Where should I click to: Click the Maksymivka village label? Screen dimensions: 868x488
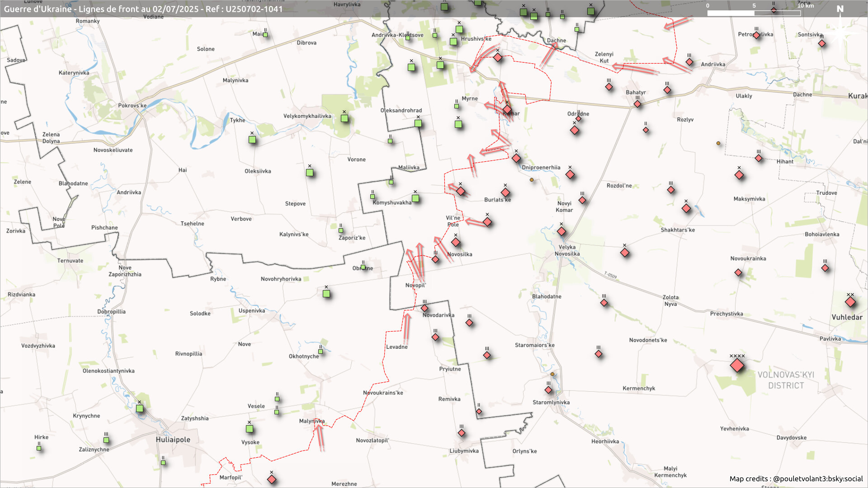tap(749, 199)
